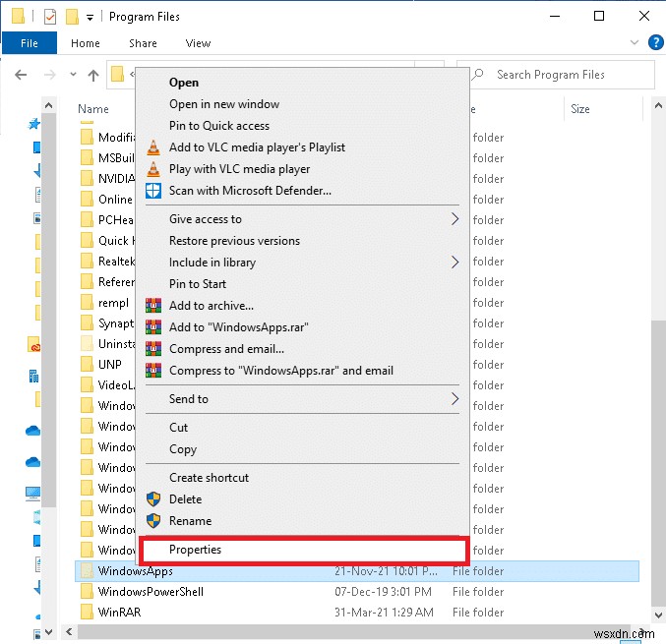
Task: Click the WinRAR folder icon in the list
Action: (88, 613)
